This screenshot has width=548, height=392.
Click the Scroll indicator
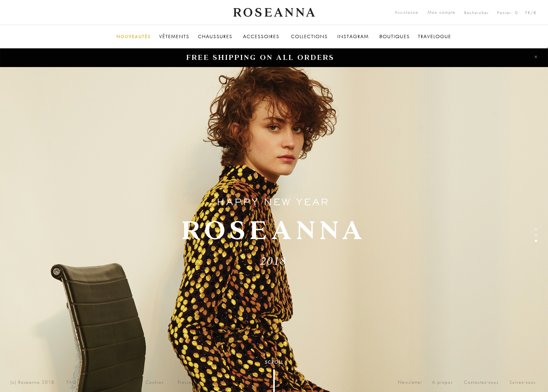click(x=274, y=362)
